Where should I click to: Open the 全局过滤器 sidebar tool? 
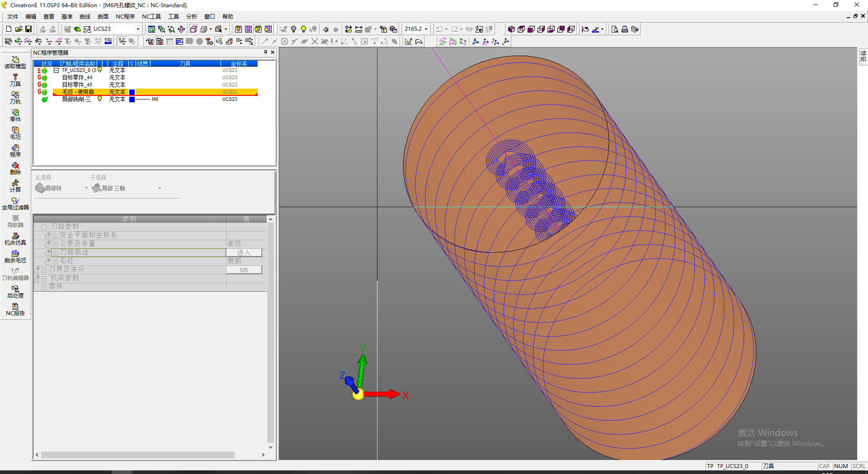[15, 204]
